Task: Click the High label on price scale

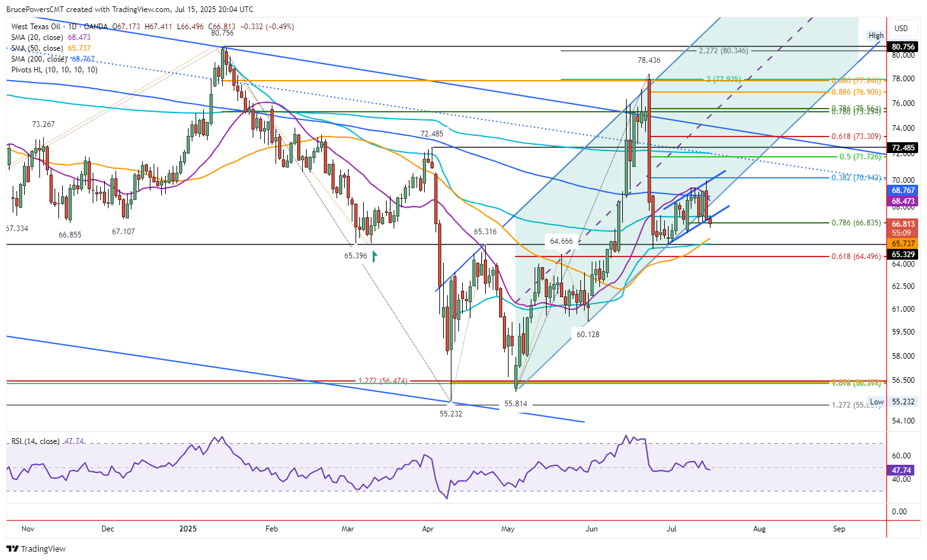Action: tap(876, 36)
